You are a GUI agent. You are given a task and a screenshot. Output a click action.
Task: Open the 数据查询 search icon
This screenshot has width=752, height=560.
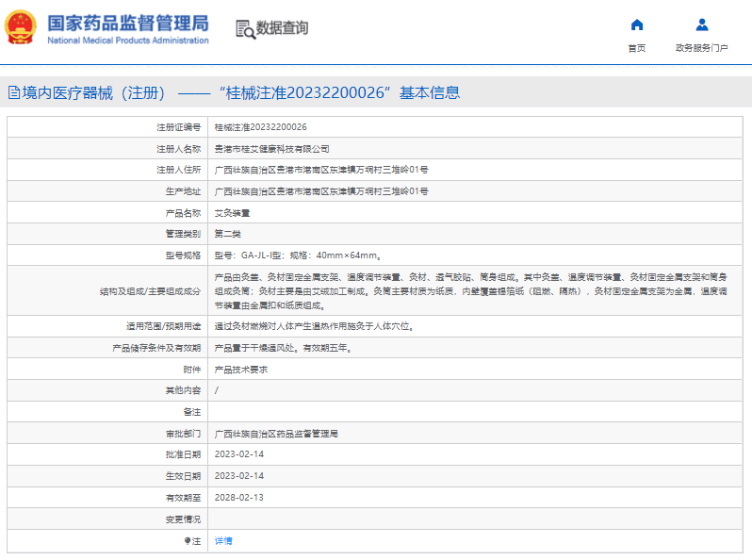tap(245, 29)
